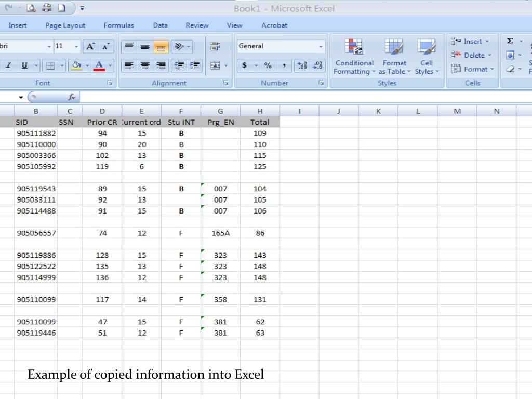
Task: Click the Clear eraser icon
Action: tap(510, 69)
